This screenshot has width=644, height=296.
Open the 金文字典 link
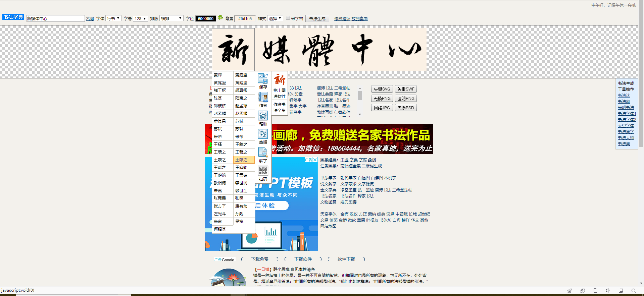328,190
